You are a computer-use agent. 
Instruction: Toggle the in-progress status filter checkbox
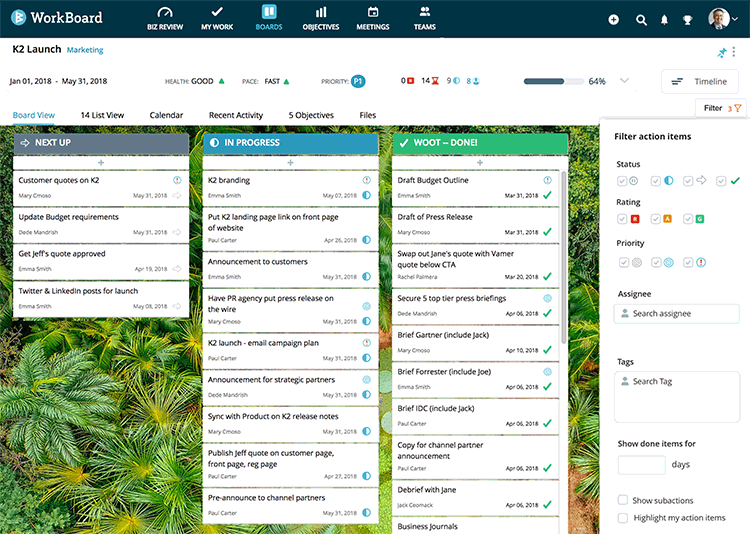[656, 181]
